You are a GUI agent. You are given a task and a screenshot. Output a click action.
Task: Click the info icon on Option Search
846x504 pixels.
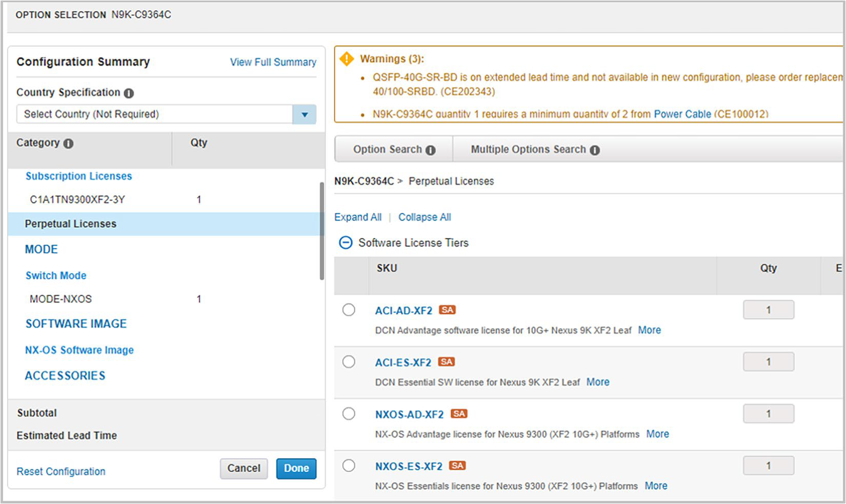click(431, 150)
